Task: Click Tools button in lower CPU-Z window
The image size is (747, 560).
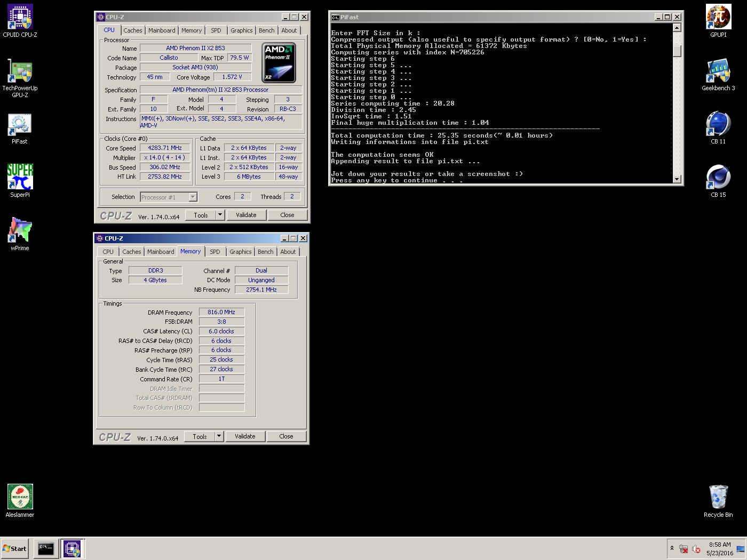Action: (x=200, y=436)
